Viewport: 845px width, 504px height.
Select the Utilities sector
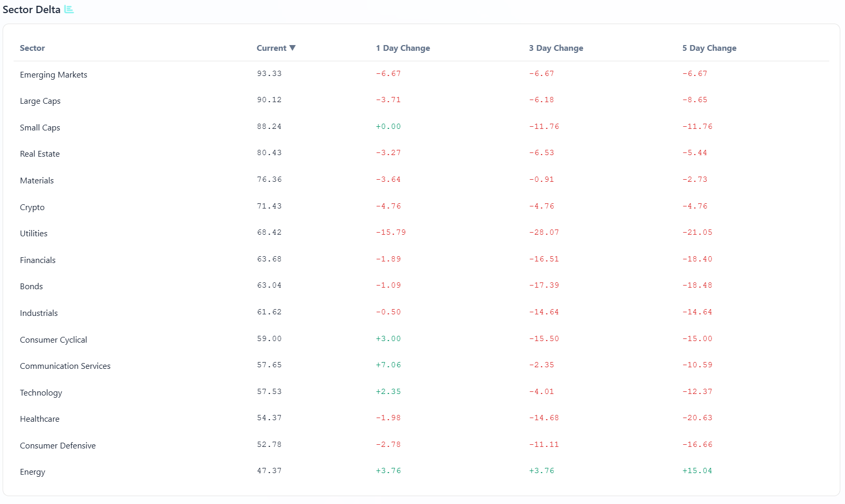click(x=34, y=234)
